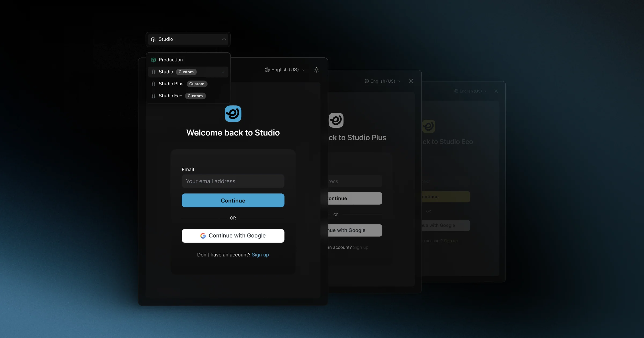Image resolution: width=644 pixels, height=338 pixels.
Task: Click gray Continue button in Studio Plus window
Action: 355,199
